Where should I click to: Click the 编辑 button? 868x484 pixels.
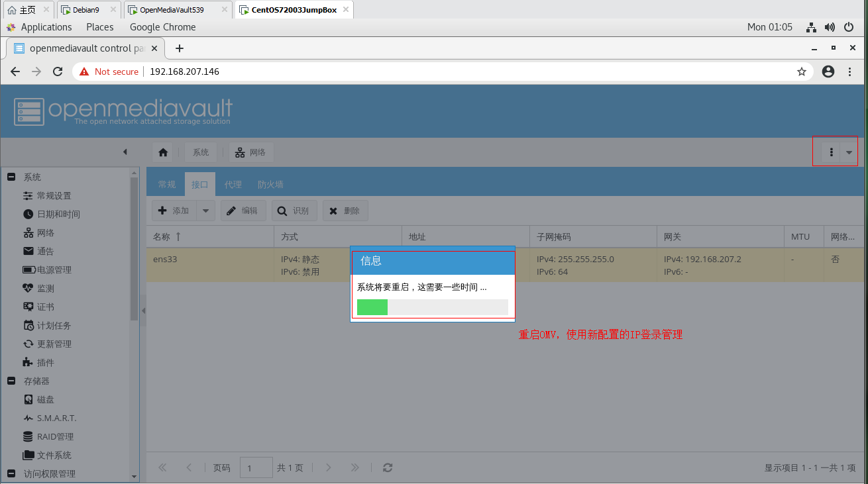point(243,211)
